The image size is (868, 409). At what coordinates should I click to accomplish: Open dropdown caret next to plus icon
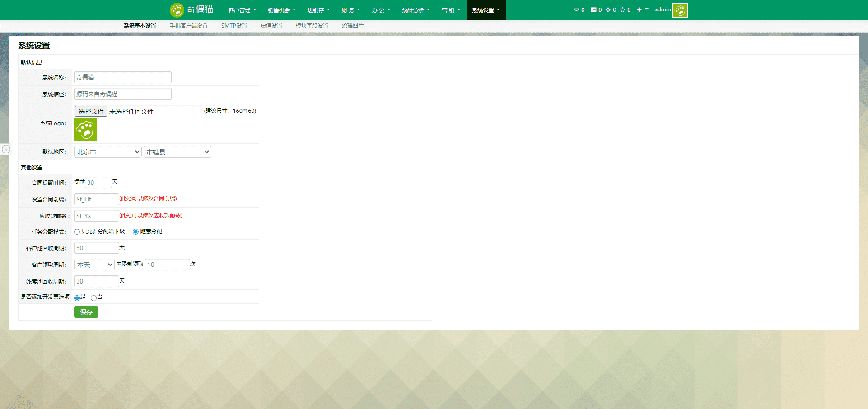(x=647, y=9)
